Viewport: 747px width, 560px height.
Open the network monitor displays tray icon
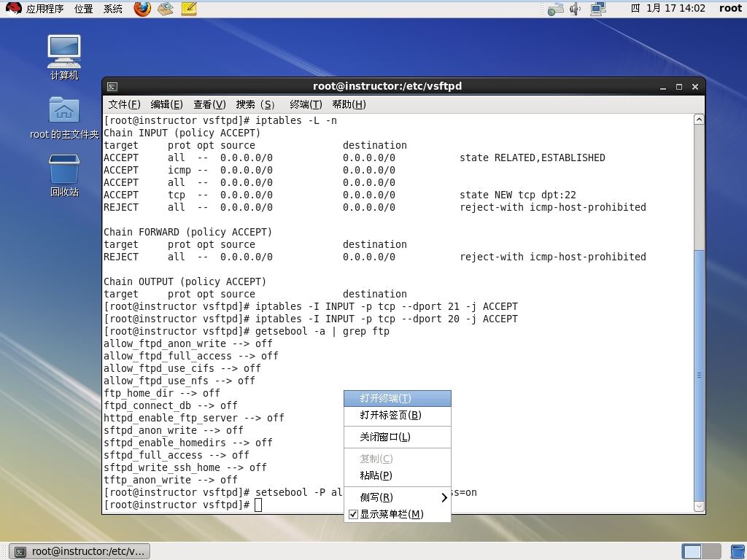598,9
